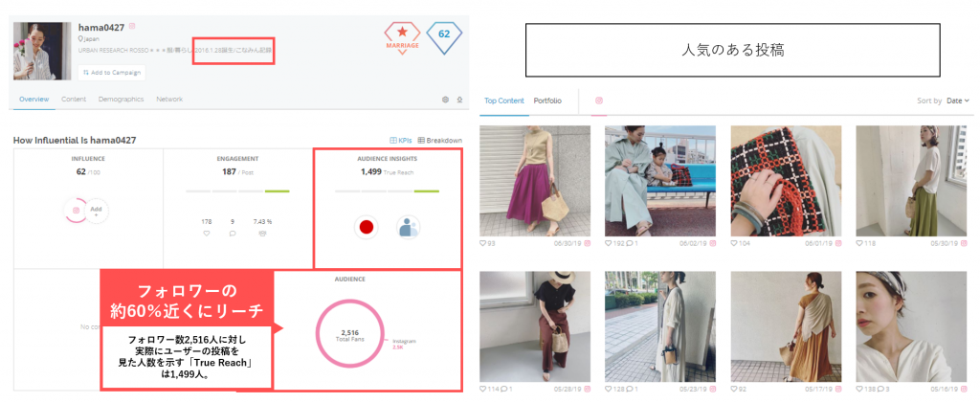Image resolution: width=980 pixels, height=403 pixels.
Task: Click the blue diamond score badge 62
Action: coord(444,35)
